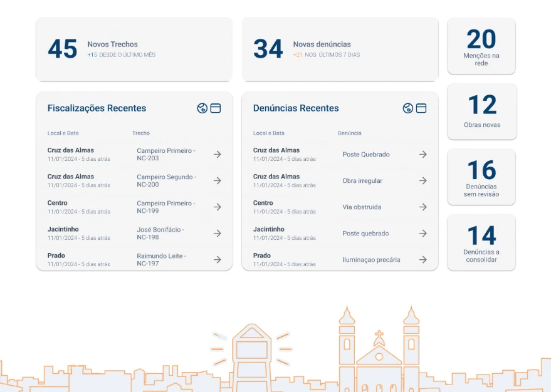Viewport: 551px width, 392px height.
Task: Click arrow for Campeiro Segundo NC-200
Action: pos(217,181)
